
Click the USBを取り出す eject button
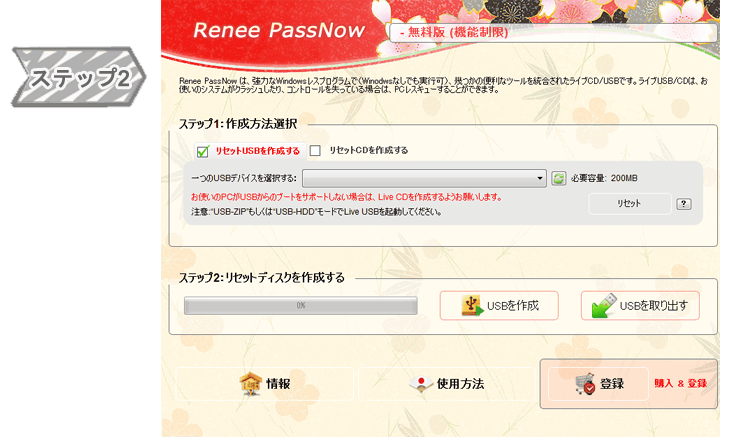(640, 305)
